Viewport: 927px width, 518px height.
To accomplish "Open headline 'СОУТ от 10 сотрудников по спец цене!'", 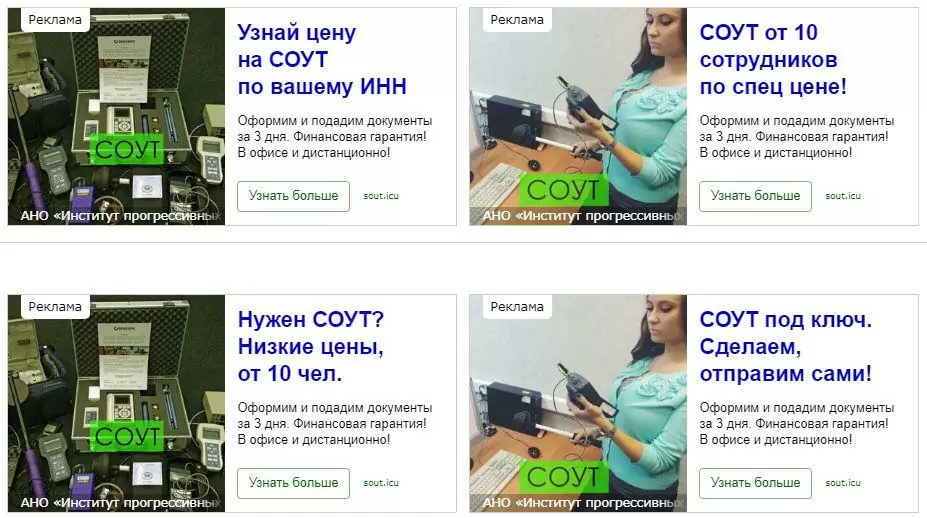I will tap(773, 59).
